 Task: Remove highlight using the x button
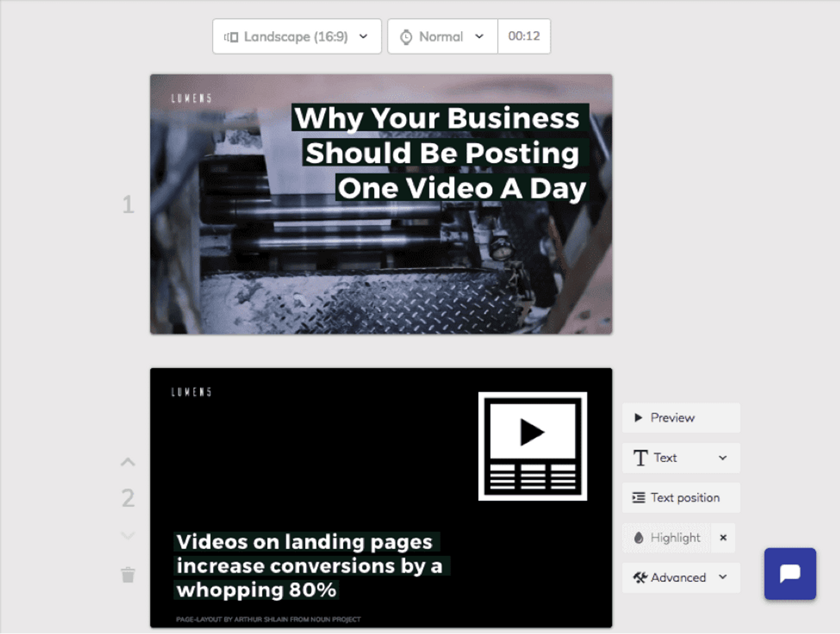(723, 537)
